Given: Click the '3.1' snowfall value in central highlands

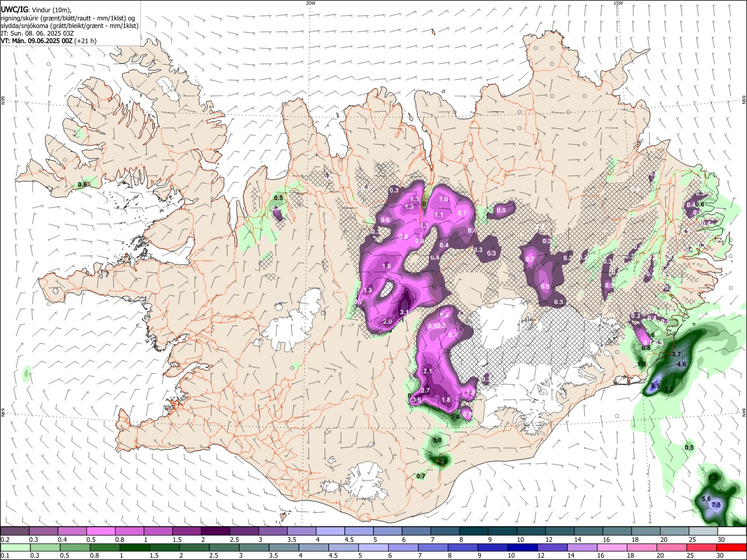Looking at the screenshot, I should click(404, 313).
